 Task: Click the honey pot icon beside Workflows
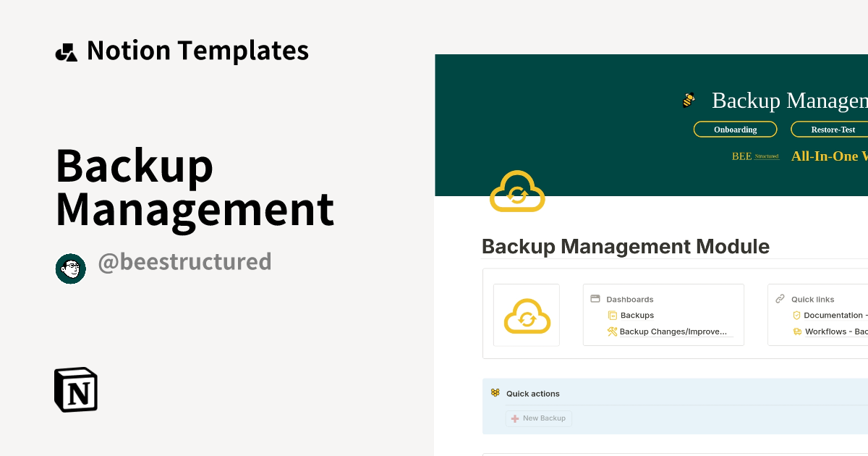796,332
